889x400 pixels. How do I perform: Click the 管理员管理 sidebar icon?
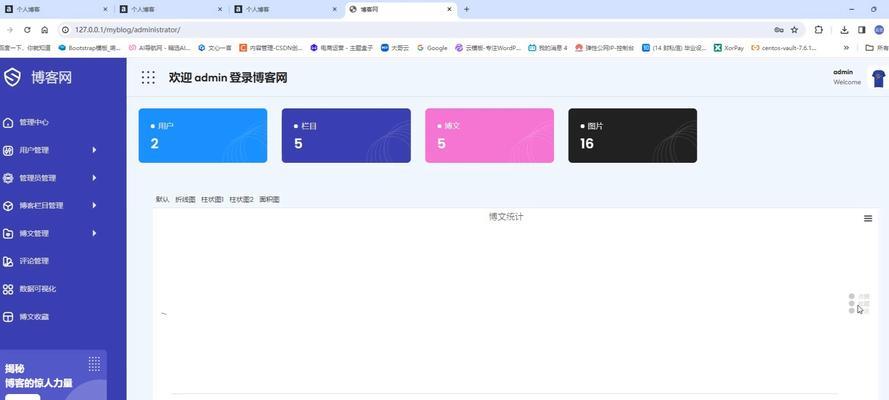point(8,178)
